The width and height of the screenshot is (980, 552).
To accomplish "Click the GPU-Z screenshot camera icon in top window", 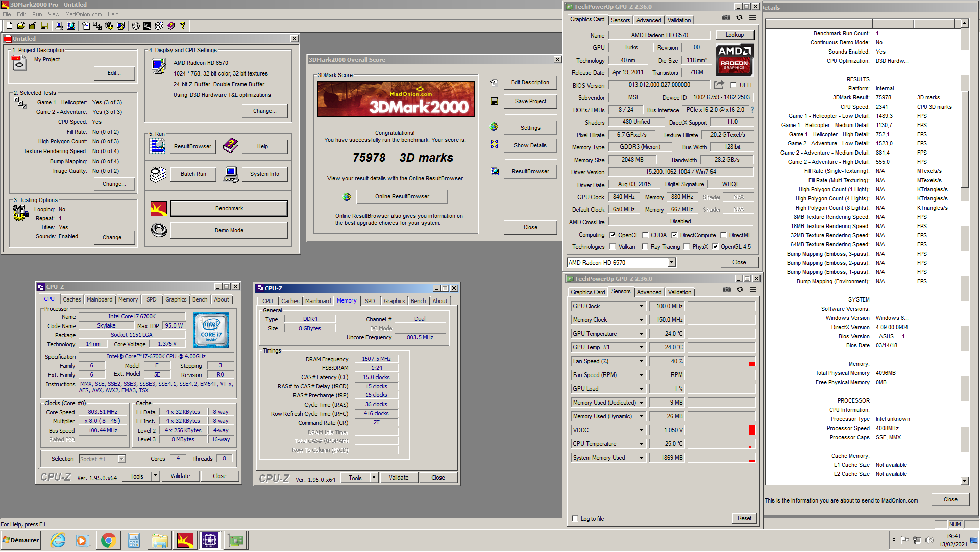I will point(726,18).
